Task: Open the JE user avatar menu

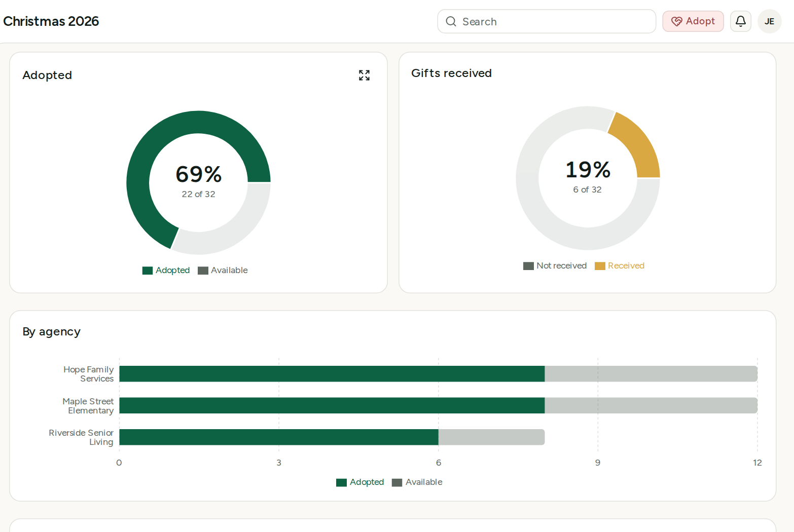Action: (x=769, y=21)
